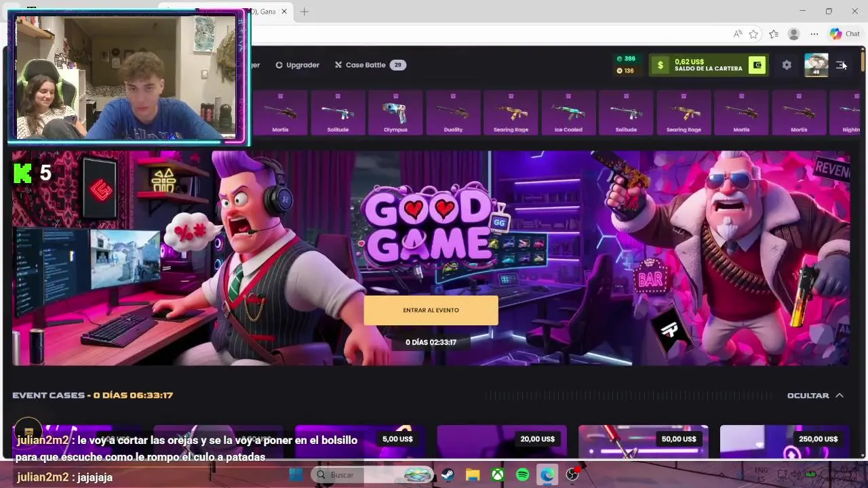Open the browser profile icon
Screen dimensions: 868x488
point(793,34)
